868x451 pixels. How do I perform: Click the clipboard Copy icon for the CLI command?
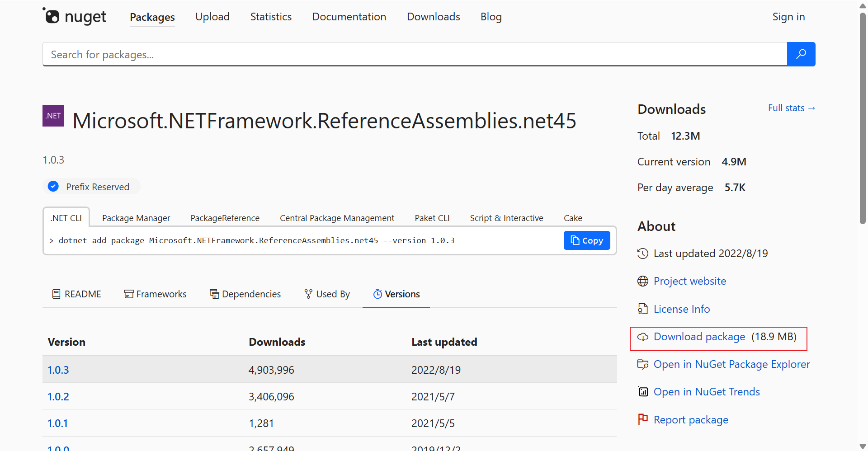(576, 240)
